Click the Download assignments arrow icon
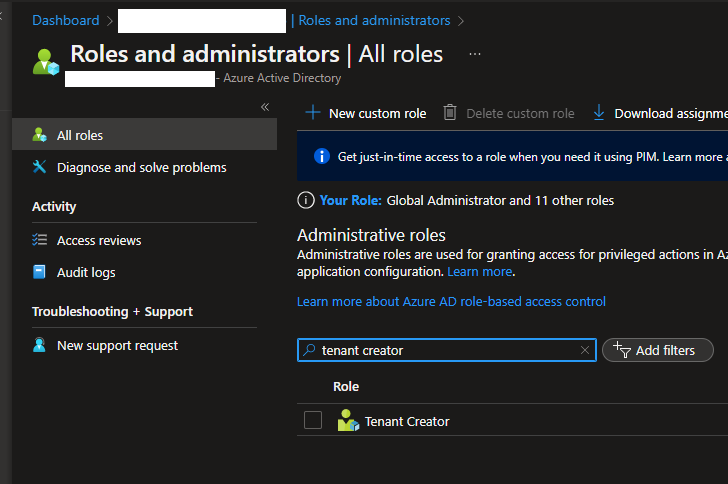Viewport: 728px width, 484px height. (x=599, y=113)
